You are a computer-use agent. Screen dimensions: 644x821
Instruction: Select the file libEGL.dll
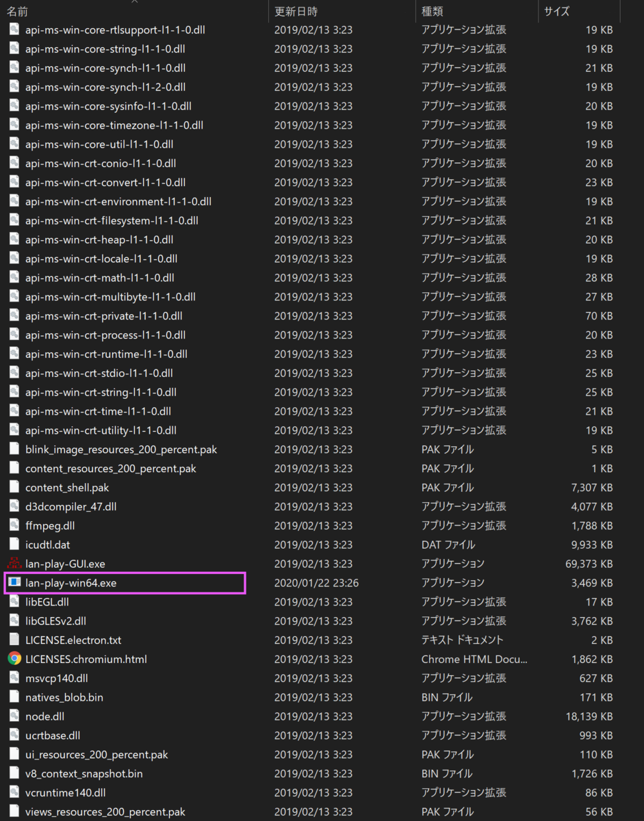click(47, 601)
